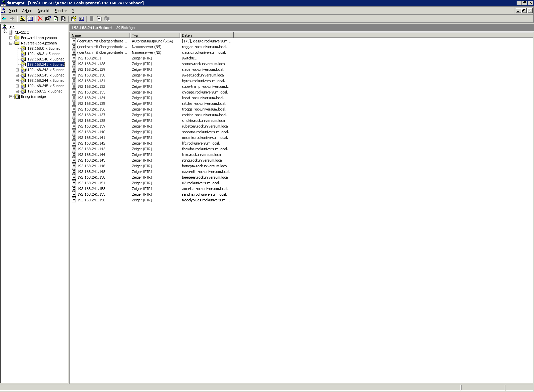This screenshot has height=392, width=534.
Task: Click record icon for 192.168.241.128
Action: (74, 64)
